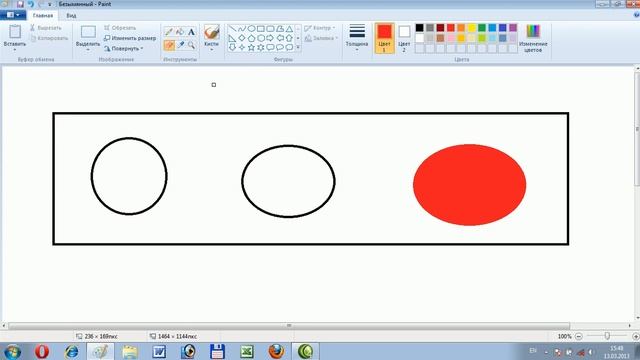
Task: Click the rectangular selection tool box
Action: (x=88, y=32)
